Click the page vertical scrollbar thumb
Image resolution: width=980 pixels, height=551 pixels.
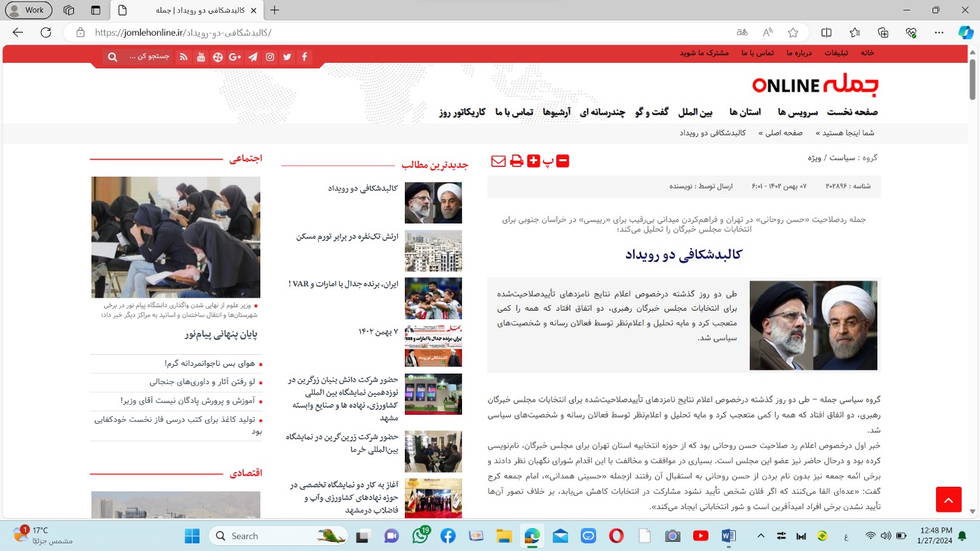(x=972, y=79)
